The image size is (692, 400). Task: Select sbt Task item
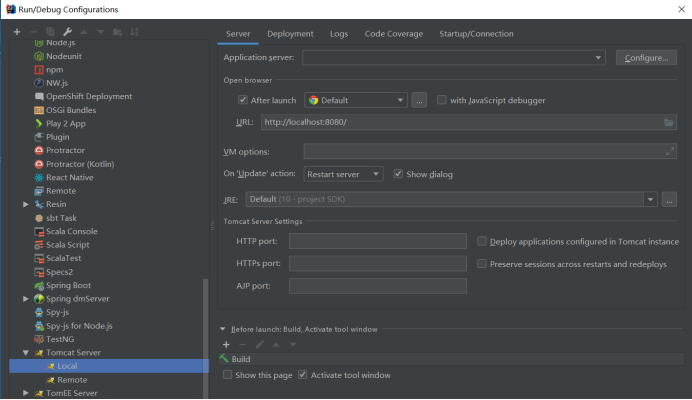(x=61, y=218)
